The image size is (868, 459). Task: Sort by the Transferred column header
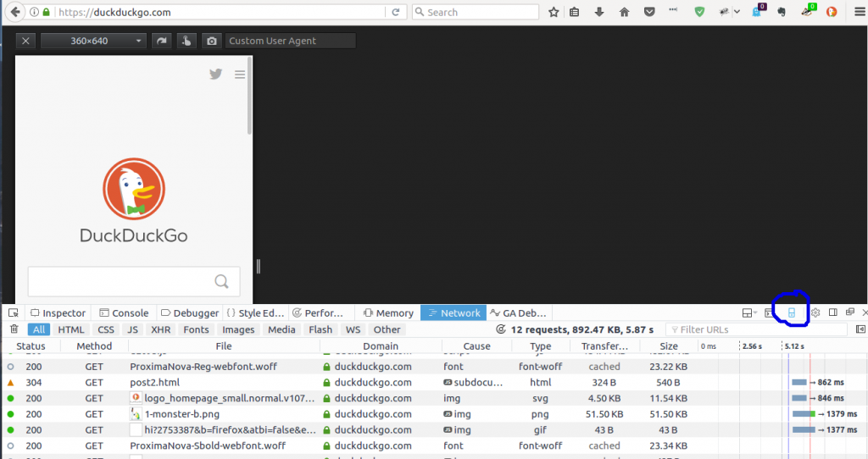click(604, 346)
